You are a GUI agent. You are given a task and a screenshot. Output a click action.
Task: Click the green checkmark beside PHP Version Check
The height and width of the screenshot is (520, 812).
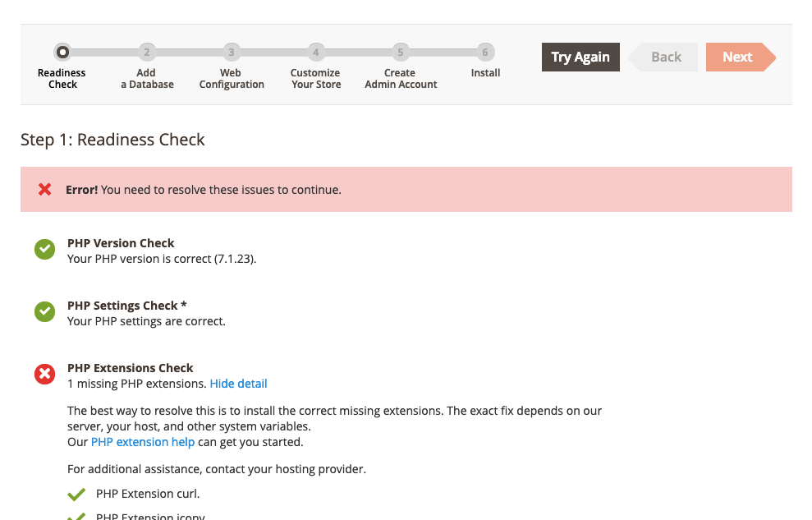44,250
